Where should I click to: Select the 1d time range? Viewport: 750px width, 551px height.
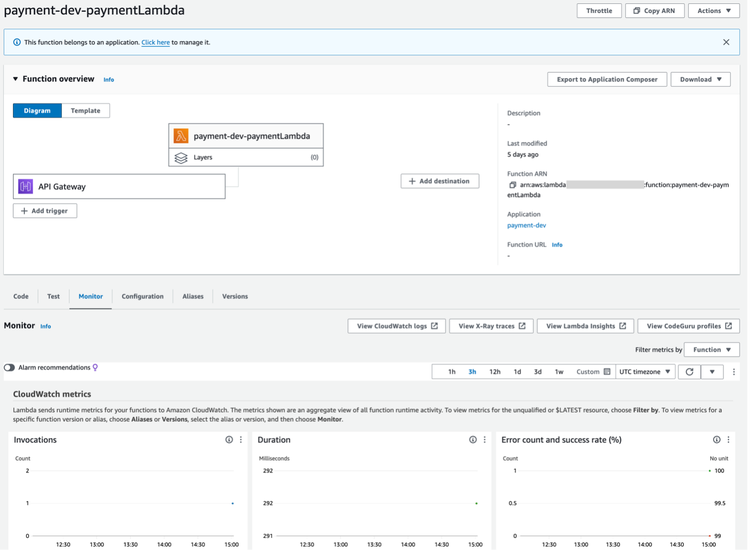pos(517,372)
